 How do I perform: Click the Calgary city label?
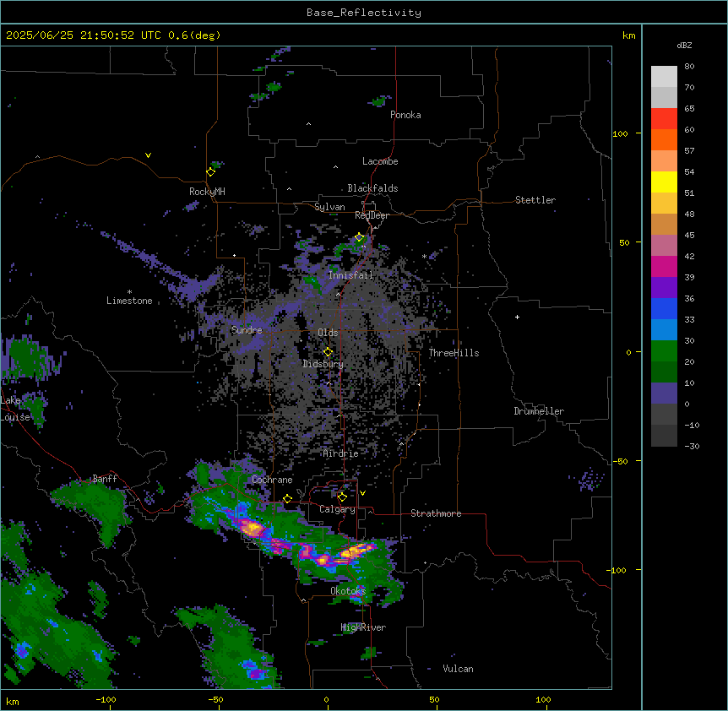coord(337,509)
